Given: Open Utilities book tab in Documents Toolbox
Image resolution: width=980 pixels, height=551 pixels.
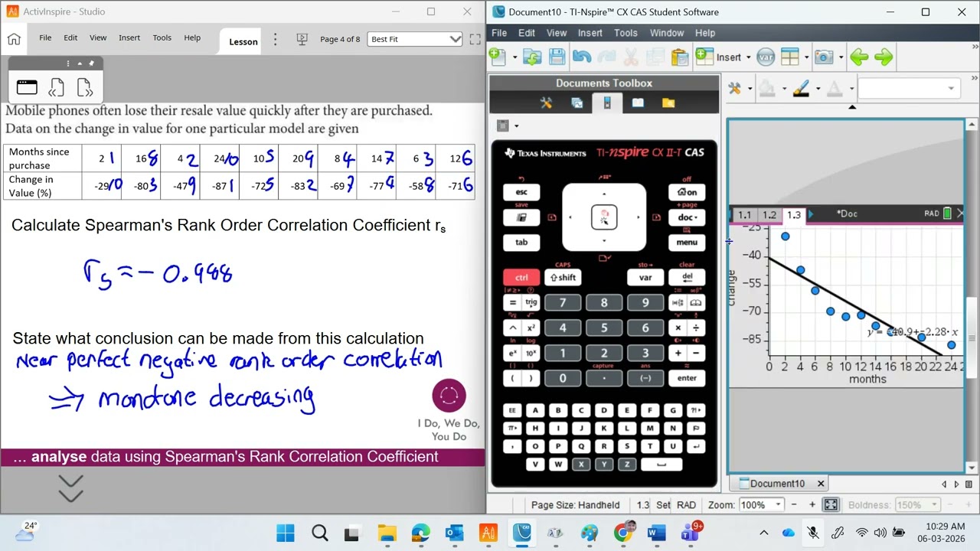Looking at the screenshot, I should click(638, 103).
